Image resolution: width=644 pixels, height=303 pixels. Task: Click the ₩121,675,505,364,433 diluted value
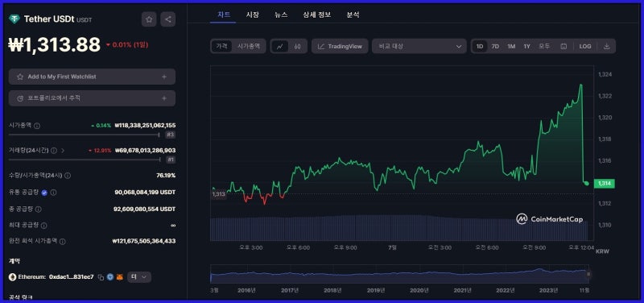(144, 241)
